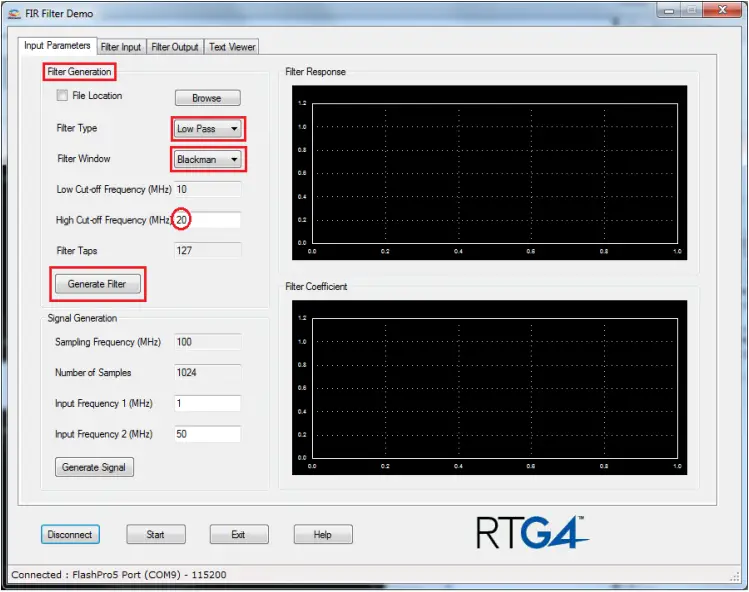749x592 pixels.
Task: Click the Sampling Frequency (MHz) label
Action: (108, 342)
